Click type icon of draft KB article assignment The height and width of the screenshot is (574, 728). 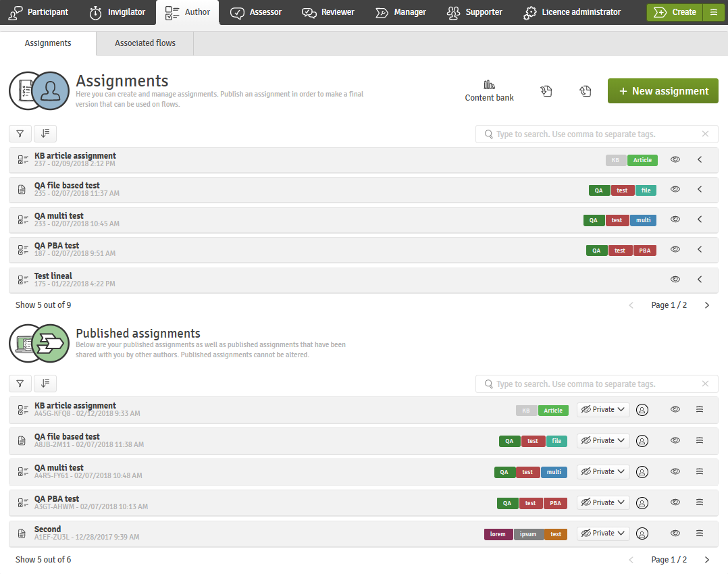[x=23, y=160]
